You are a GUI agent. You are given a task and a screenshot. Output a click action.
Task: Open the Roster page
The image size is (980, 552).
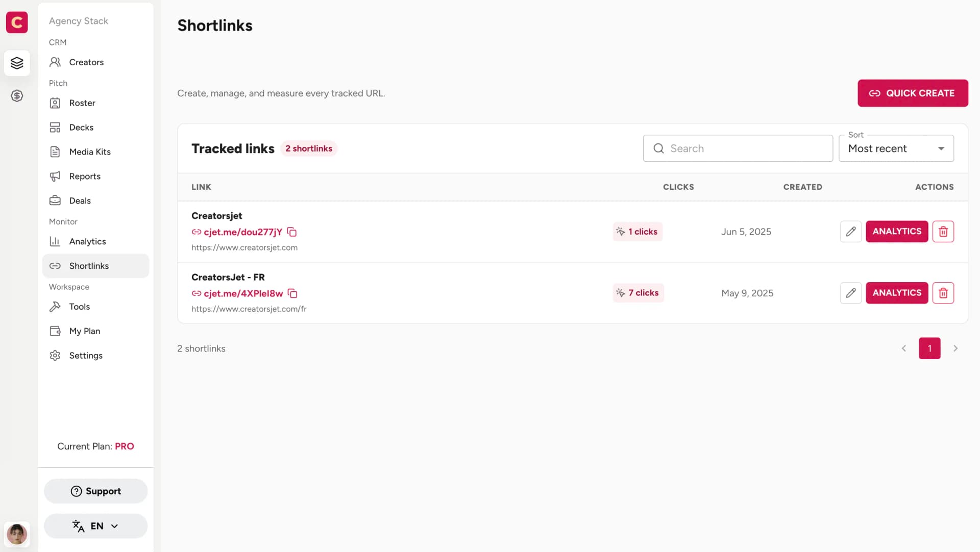pos(95,103)
